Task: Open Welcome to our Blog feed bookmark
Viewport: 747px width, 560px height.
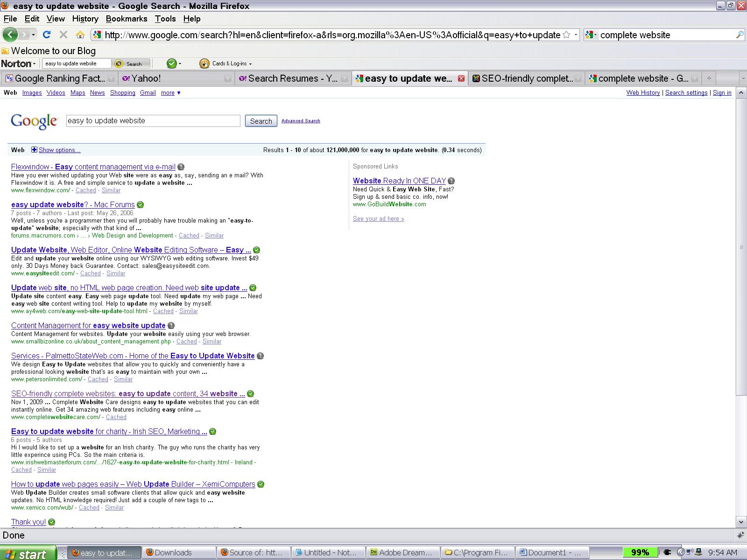Action: pos(49,51)
